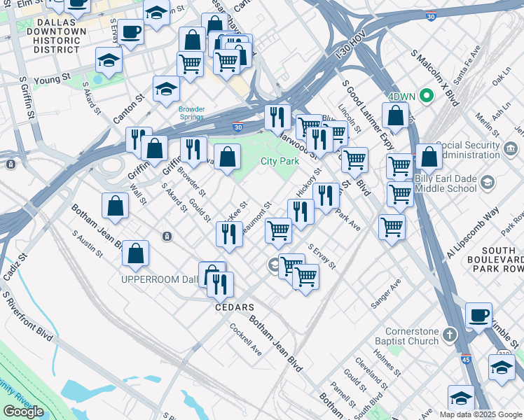Click the Billy Earl Dade Middle School pin

click(488, 183)
